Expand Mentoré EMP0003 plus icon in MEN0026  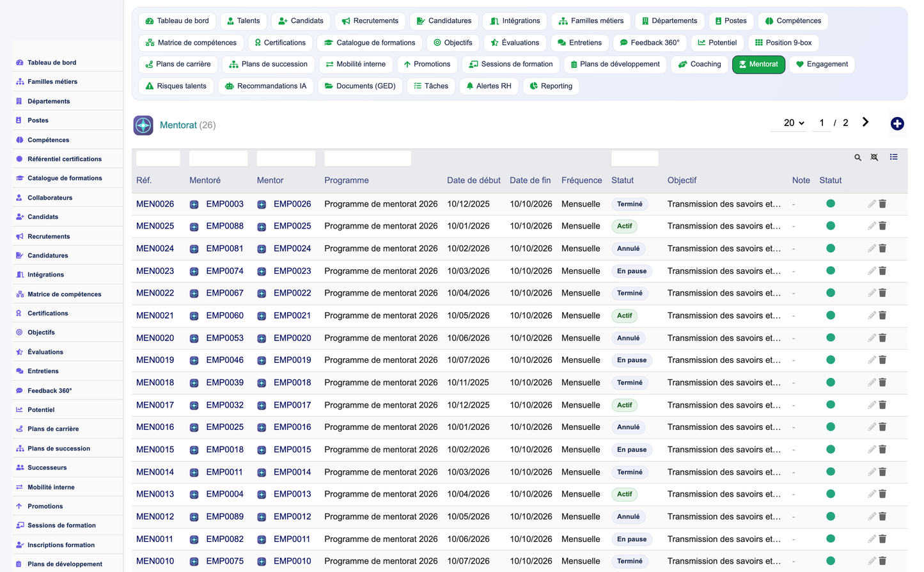tap(194, 205)
